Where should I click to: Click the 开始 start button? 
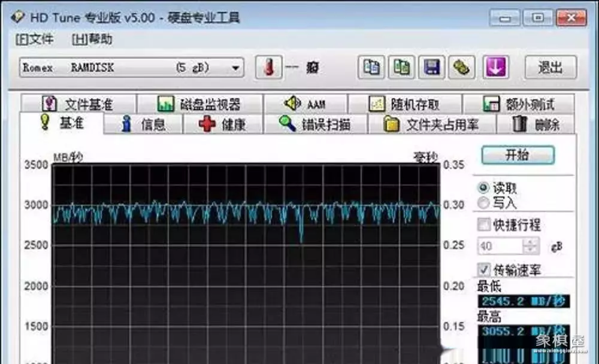tap(518, 154)
